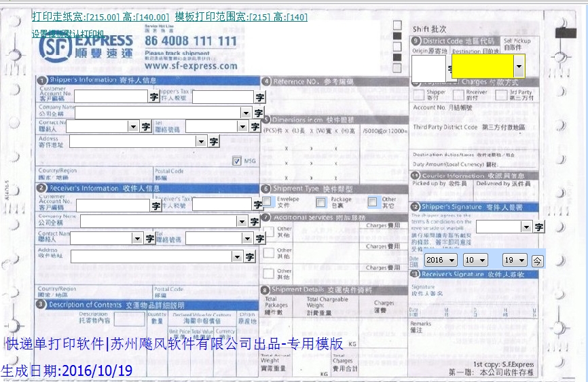Click font button for receiver Company Name

[x=254, y=222]
